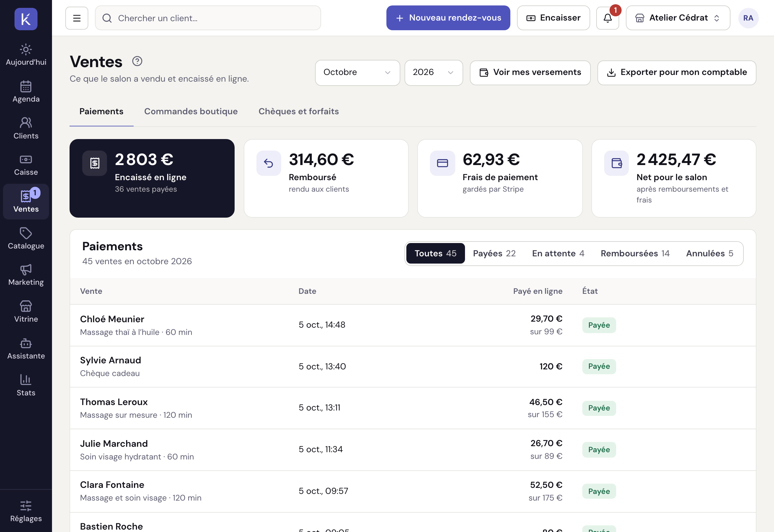The image size is (774, 532).
Task: Toggle the hamburger menu button
Action: click(x=77, y=18)
